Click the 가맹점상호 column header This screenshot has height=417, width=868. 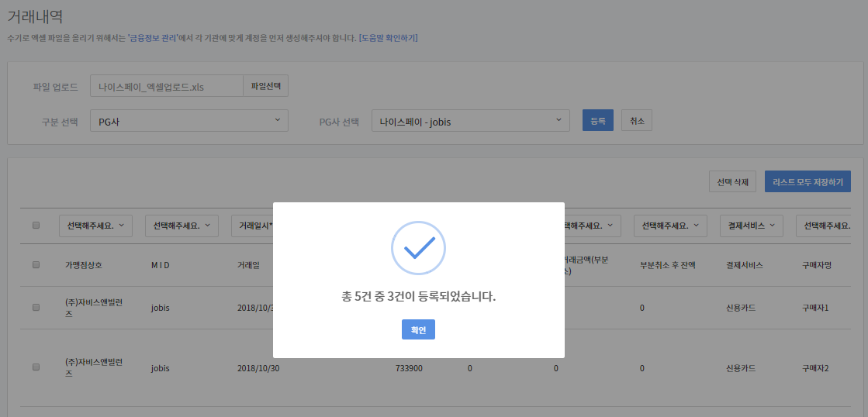click(84, 265)
